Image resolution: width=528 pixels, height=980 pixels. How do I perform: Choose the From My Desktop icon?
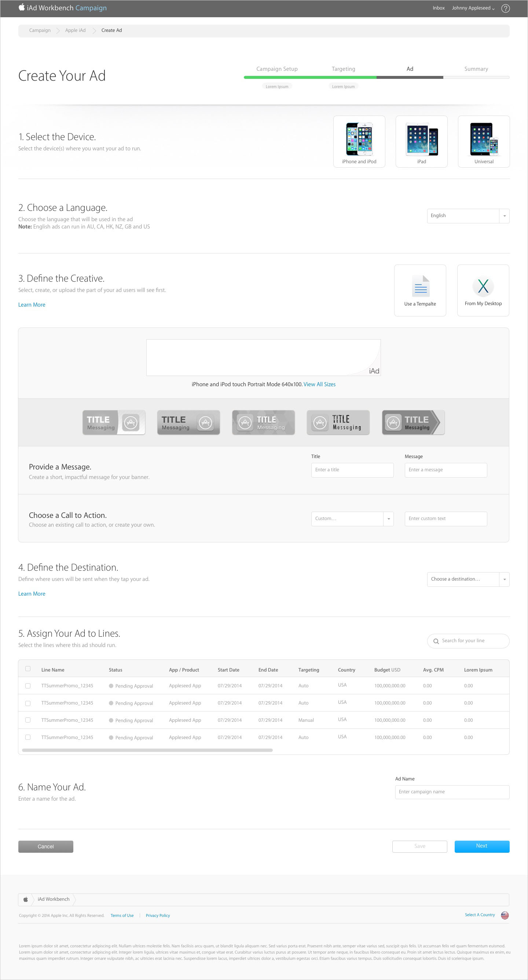coord(483,286)
